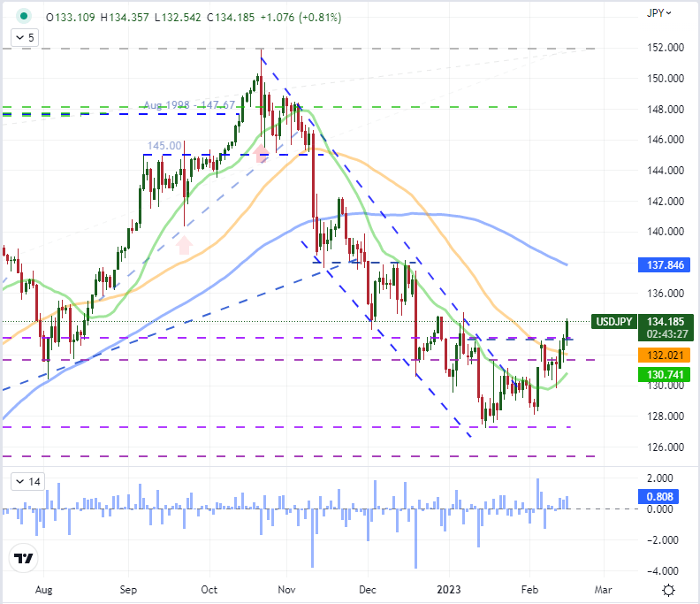Select the USDJPY symbol label
This screenshot has width=700, height=604.
(614, 322)
